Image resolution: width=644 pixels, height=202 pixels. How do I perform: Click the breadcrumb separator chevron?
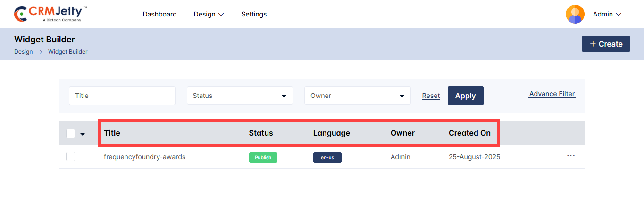coord(41,52)
